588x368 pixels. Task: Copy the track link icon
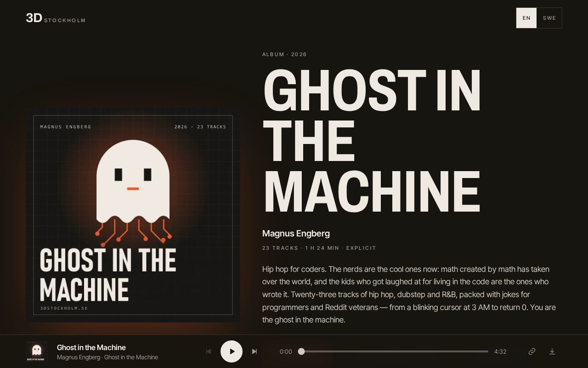click(x=532, y=351)
